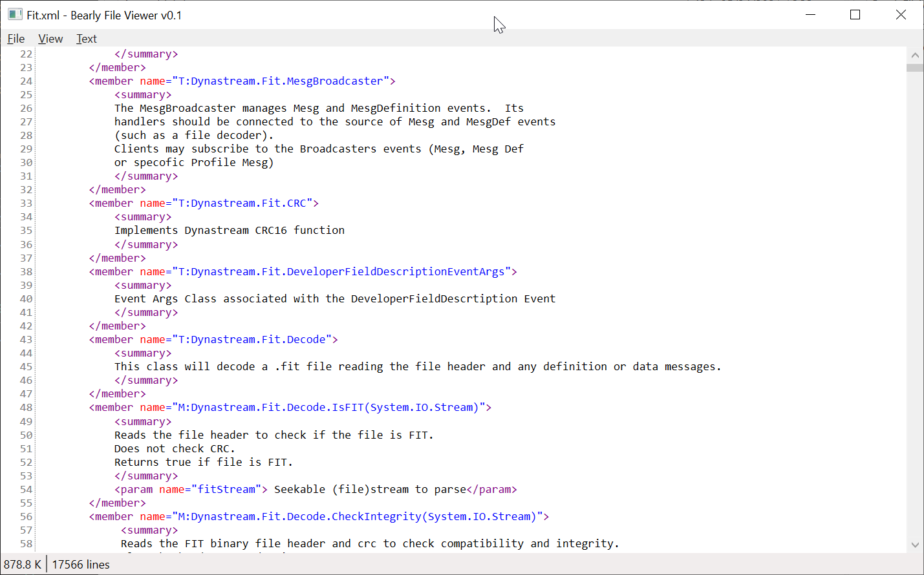The height and width of the screenshot is (575, 924).
Task: Click the 17566 lines status entry
Action: (x=81, y=564)
